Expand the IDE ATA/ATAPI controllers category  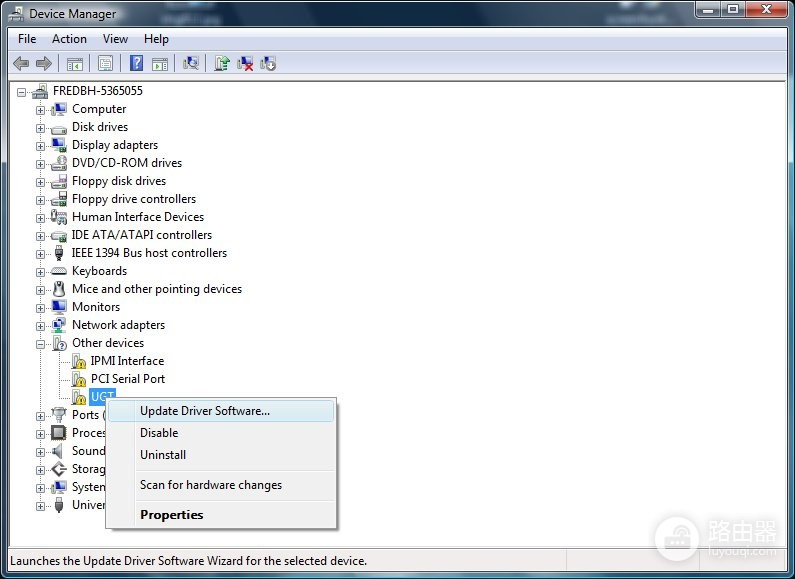pos(40,236)
